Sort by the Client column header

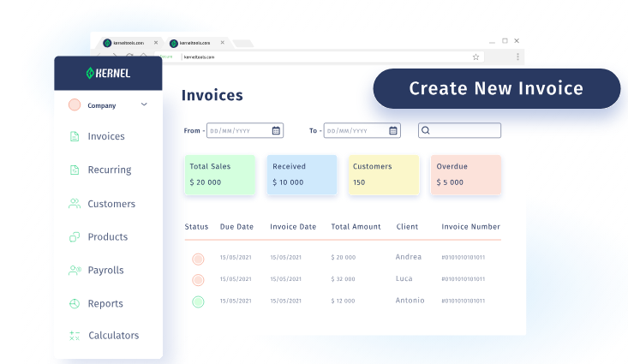[407, 227]
